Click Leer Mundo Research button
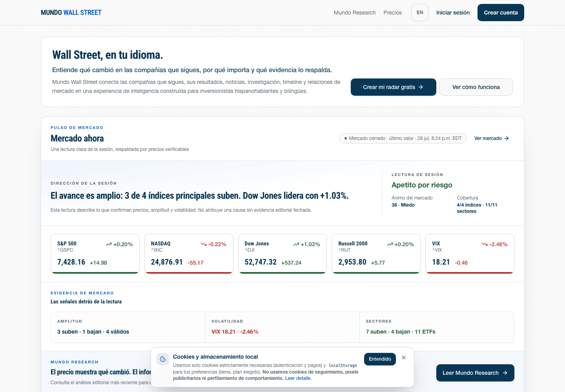The image size is (565, 392). (475, 373)
